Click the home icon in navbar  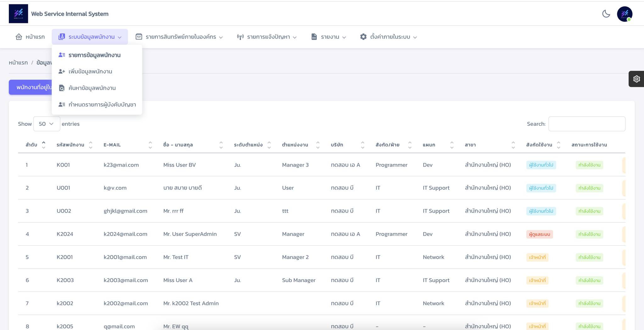(19, 37)
